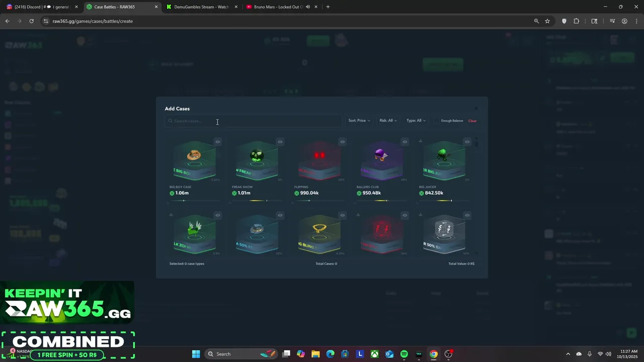
Task: Add the Big Boy Case thumbnail
Action: click(x=195, y=160)
